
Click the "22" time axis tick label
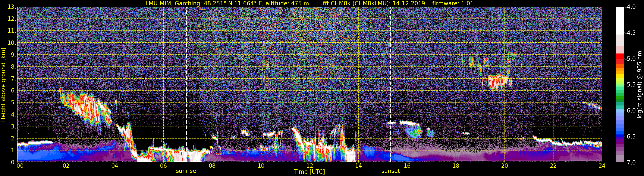(553, 166)
